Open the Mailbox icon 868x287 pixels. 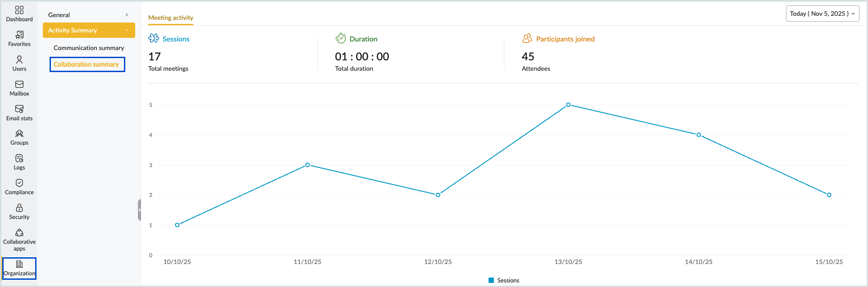(x=19, y=85)
